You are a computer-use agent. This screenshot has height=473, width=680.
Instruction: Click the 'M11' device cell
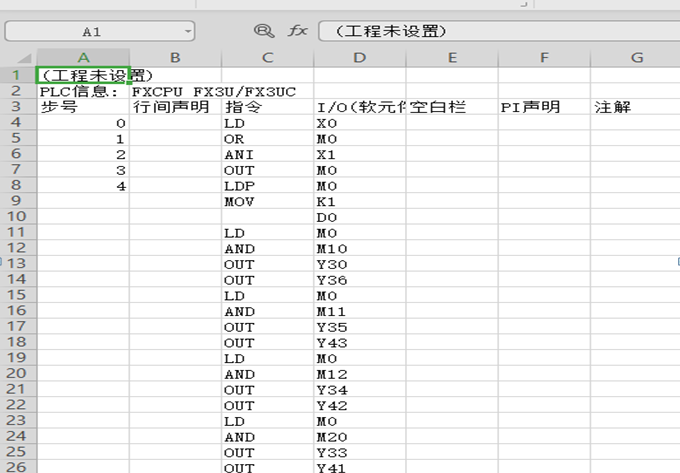point(360,311)
